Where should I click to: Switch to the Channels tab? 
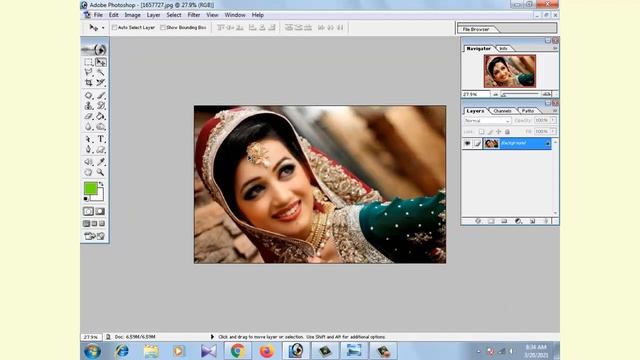[x=502, y=111]
